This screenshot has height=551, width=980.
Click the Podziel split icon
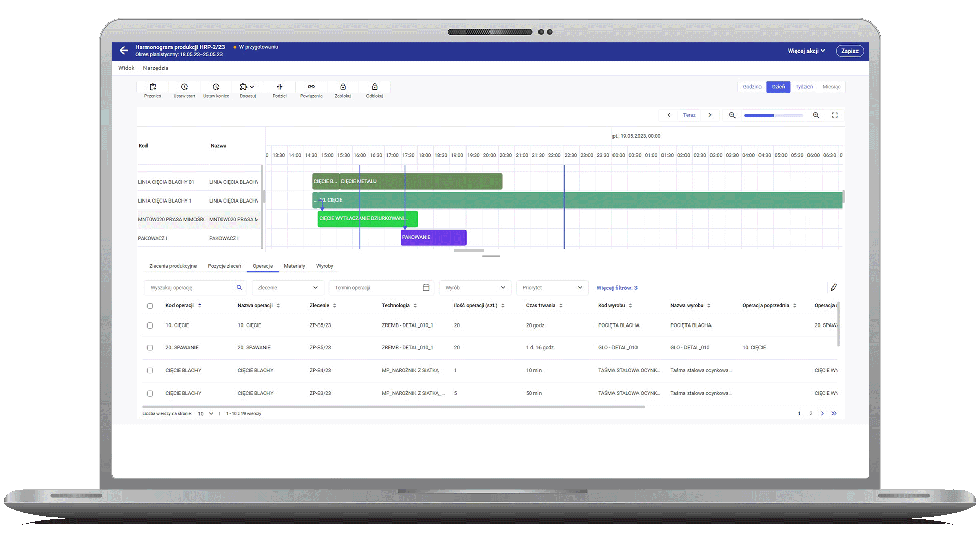279,87
